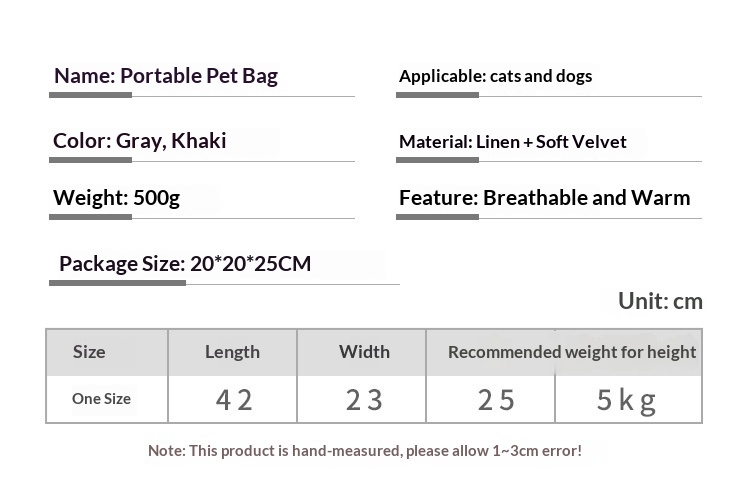Viewport: 750px width, 486px height.
Task: Select the 'Size' column header
Action: coord(107,352)
